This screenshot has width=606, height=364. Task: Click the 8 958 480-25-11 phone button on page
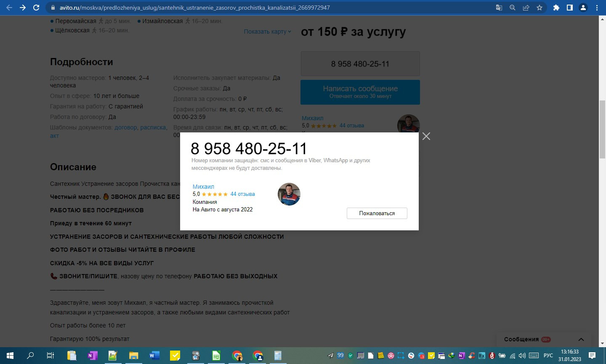pyautogui.click(x=360, y=64)
